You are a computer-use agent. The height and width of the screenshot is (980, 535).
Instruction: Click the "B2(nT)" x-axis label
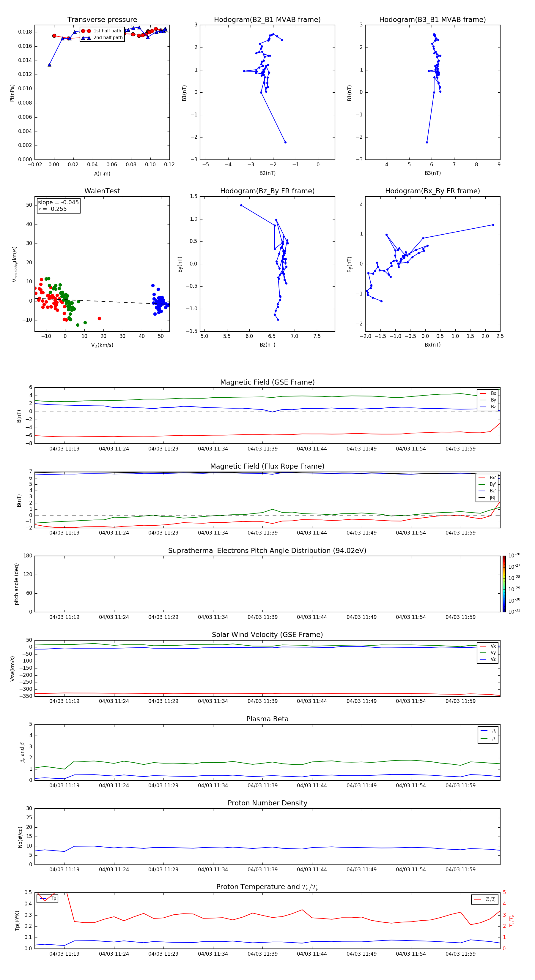pyautogui.click(x=267, y=173)
